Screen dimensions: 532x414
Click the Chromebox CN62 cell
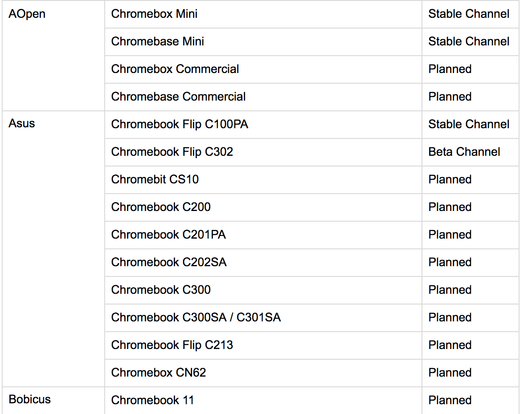159,373
